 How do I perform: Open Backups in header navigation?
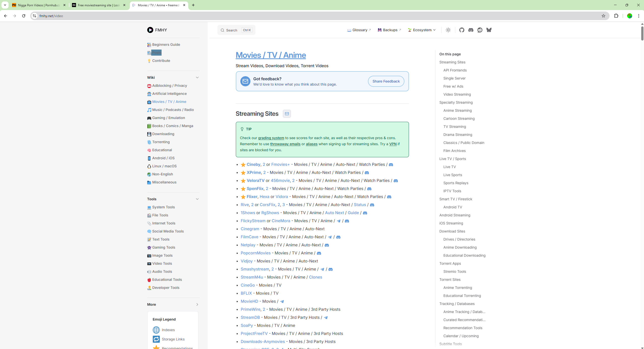pos(389,30)
